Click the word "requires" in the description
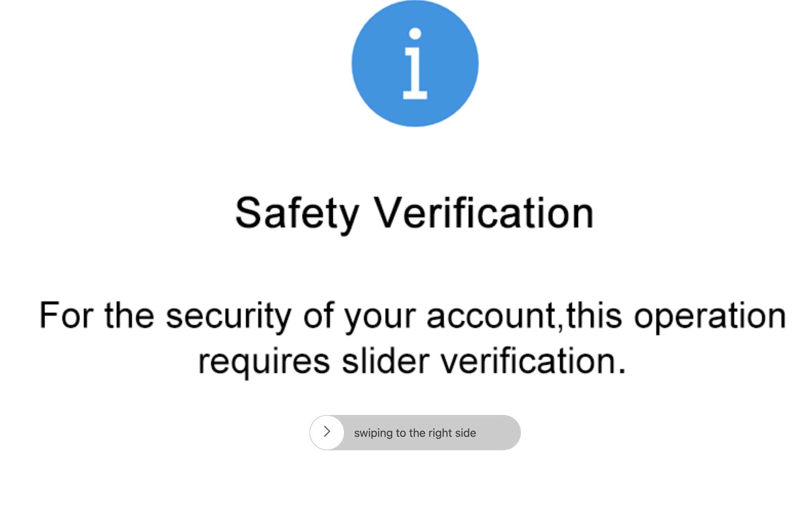 pos(264,363)
